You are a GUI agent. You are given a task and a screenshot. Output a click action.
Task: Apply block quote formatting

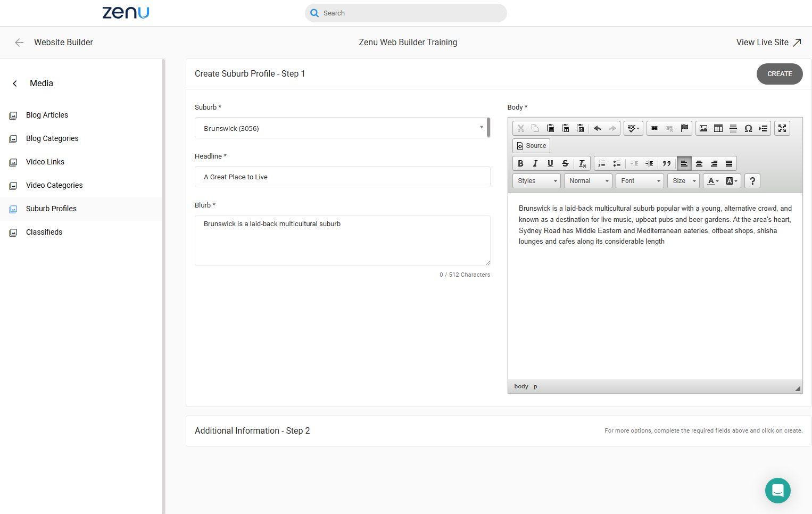pos(666,163)
